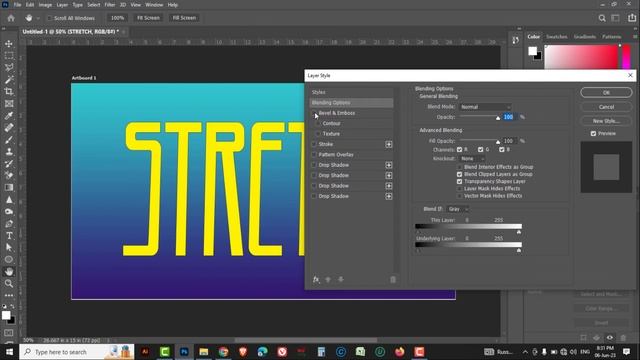Image resolution: width=640 pixels, height=360 pixels.
Task: Click the Opacity value field
Action: pyautogui.click(x=509, y=117)
